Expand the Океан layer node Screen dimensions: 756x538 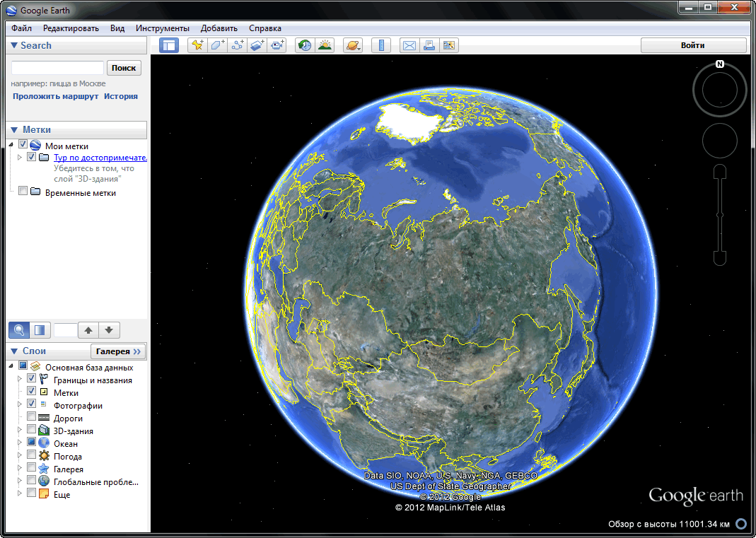[x=20, y=443]
